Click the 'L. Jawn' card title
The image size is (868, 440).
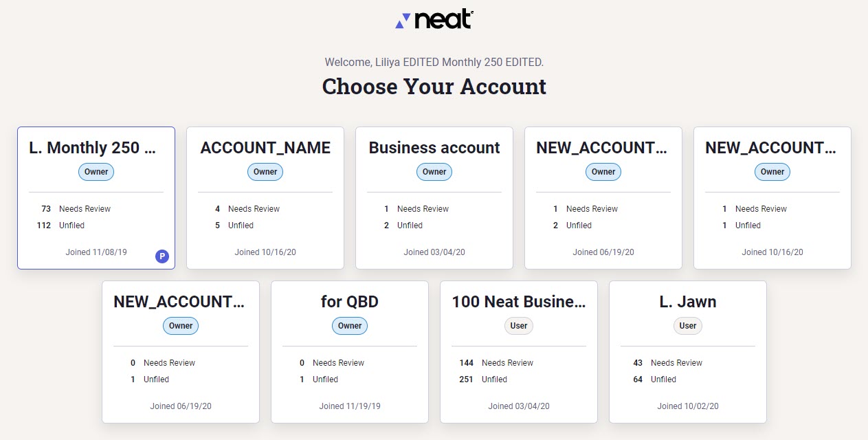click(688, 302)
